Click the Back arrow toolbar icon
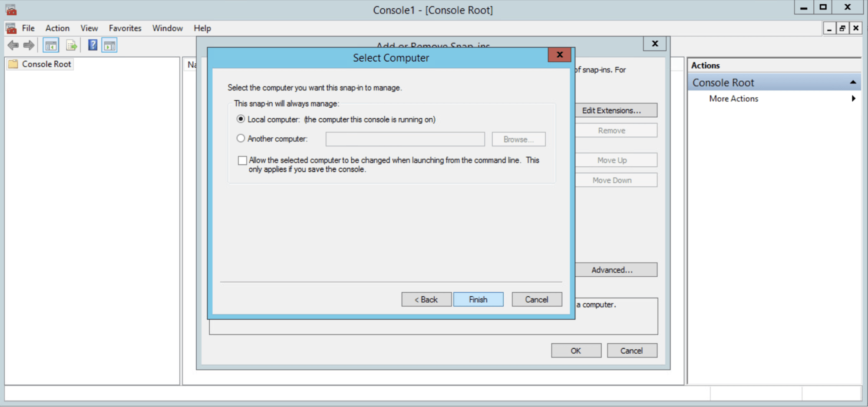Viewport: 868px width, 407px height. (13, 45)
